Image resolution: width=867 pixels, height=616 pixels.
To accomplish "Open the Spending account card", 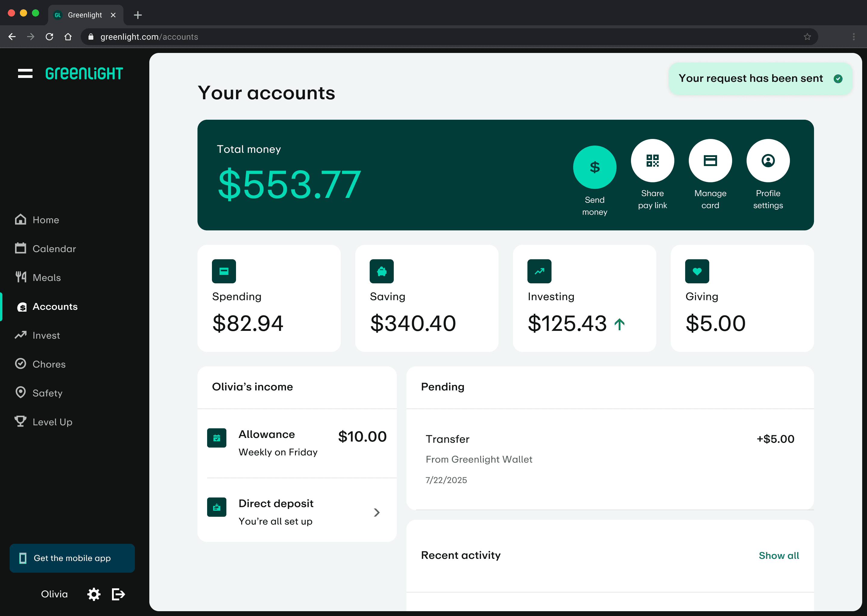I will pos(269,298).
